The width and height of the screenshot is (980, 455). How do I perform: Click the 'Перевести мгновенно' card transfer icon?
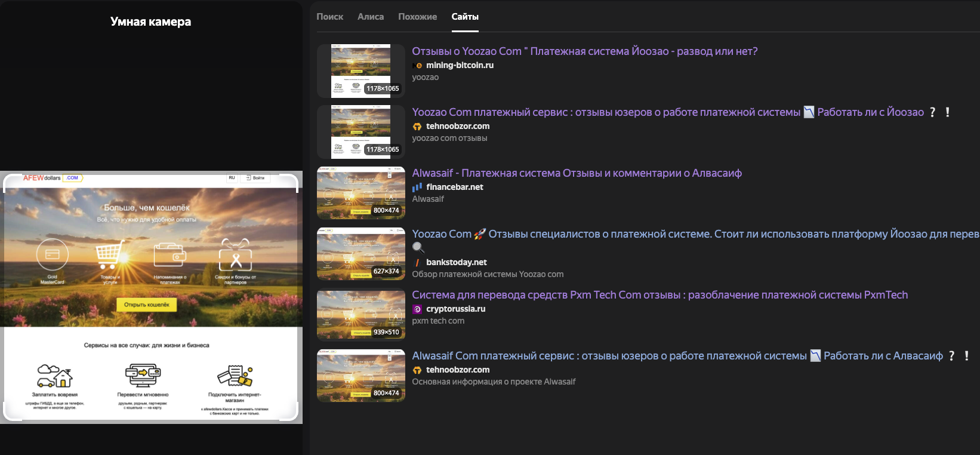(143, 376)
